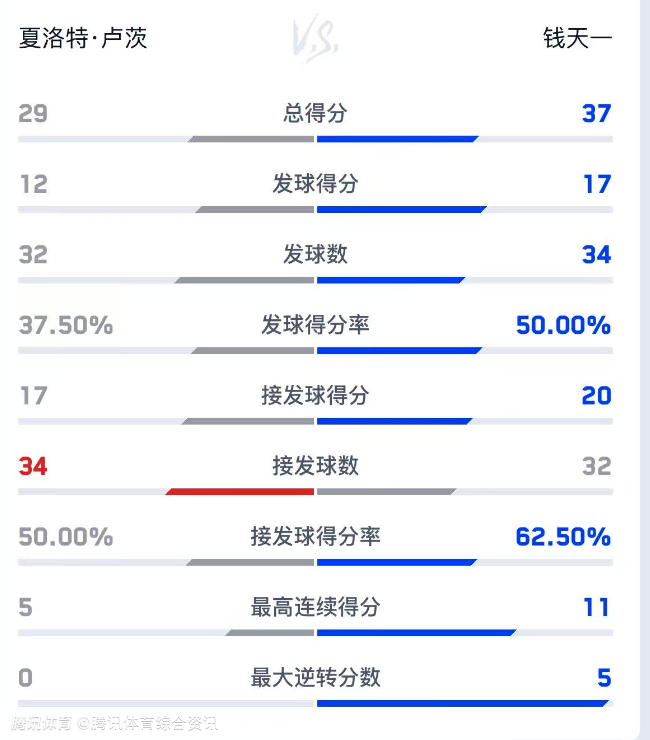Click the blue 62.50% value
Viewport: 650px width, 740px height.
tap(563, 537)
